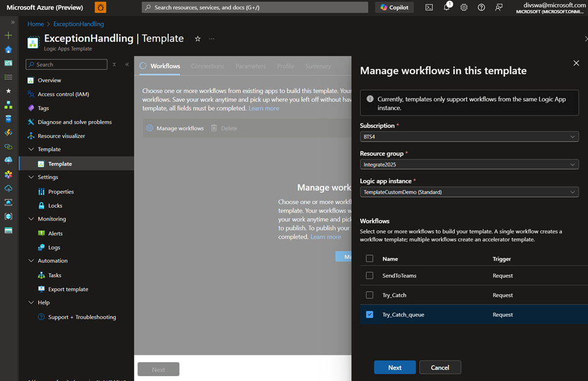The height and width of the screenshot is (381, 588).
Task: Collapse the Template section
Action: [x=31, y=150]
